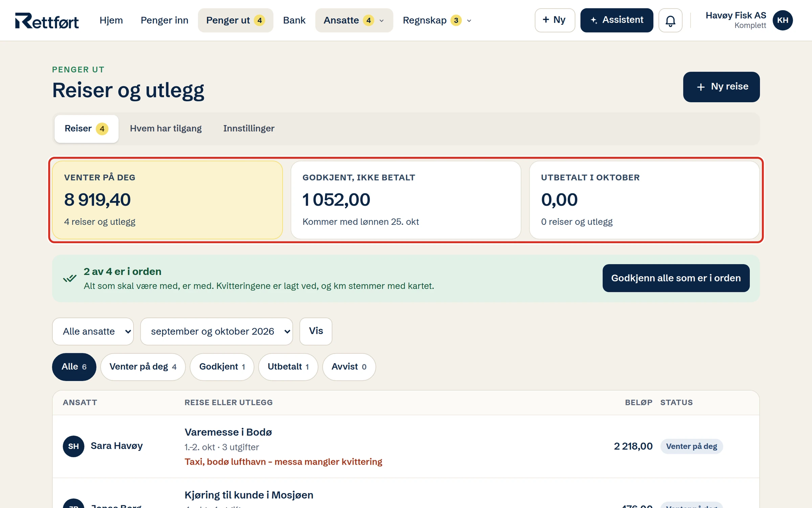Create a new trip with Ny reise
The image size is (812, 508).
pos(721,87)
